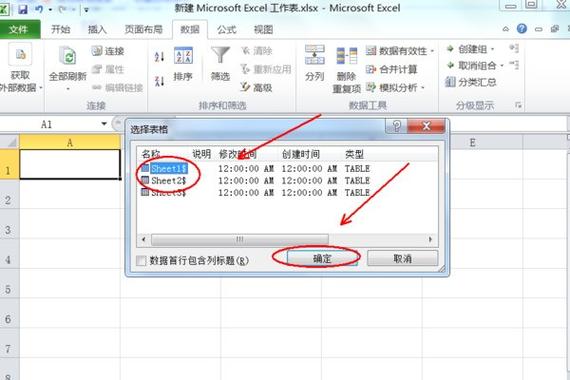Switch to the 插入 ribbon tab
The width and height of the screenshot is (570, 380).
(97, 29)
